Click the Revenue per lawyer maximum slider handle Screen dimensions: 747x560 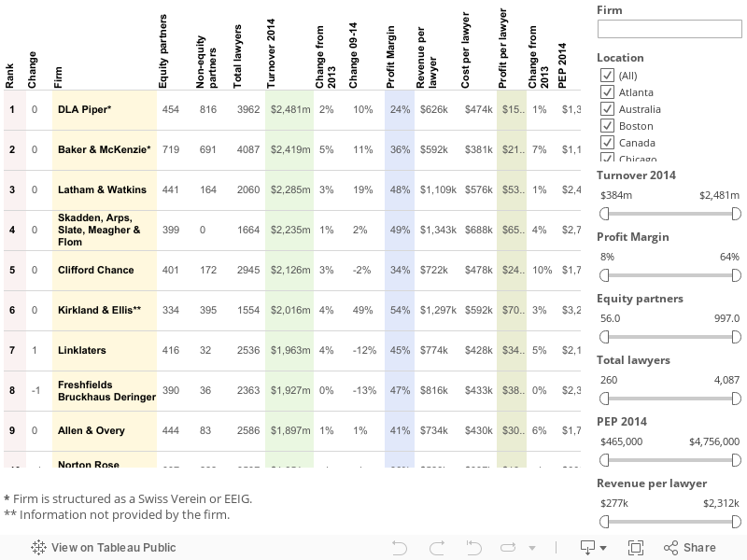point(737,522)
